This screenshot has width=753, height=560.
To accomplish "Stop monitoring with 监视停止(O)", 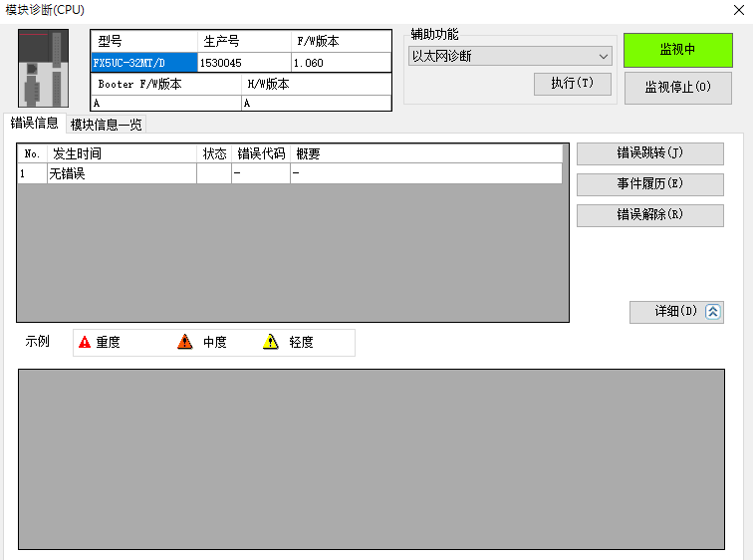I will coord(677,87).
